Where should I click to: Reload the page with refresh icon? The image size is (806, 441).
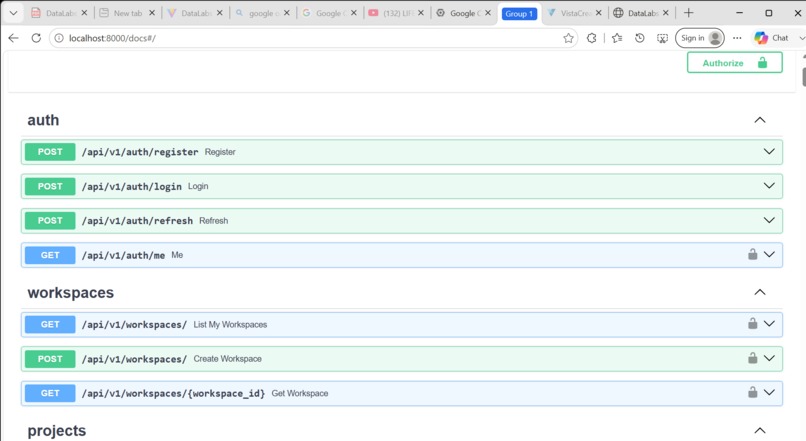click(36, 38)
